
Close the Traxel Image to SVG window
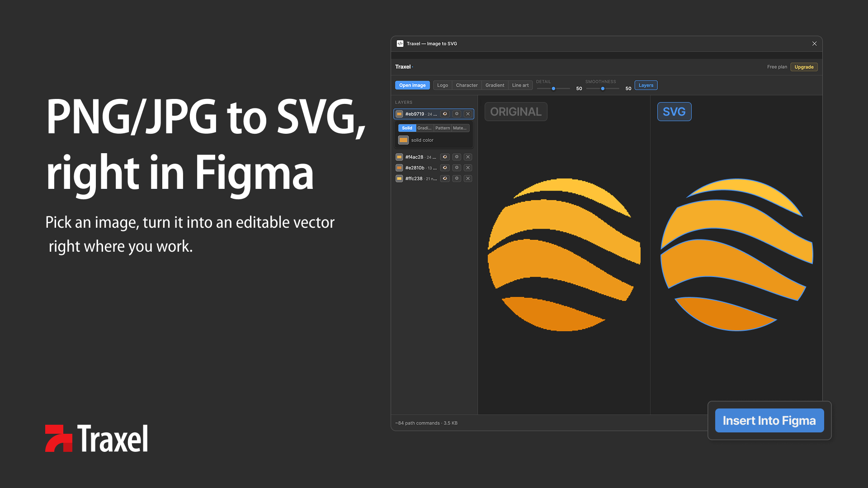[x=814, y=44]
